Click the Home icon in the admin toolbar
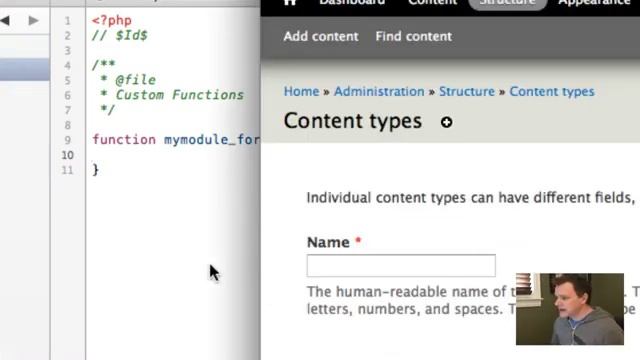 point(290,2)
